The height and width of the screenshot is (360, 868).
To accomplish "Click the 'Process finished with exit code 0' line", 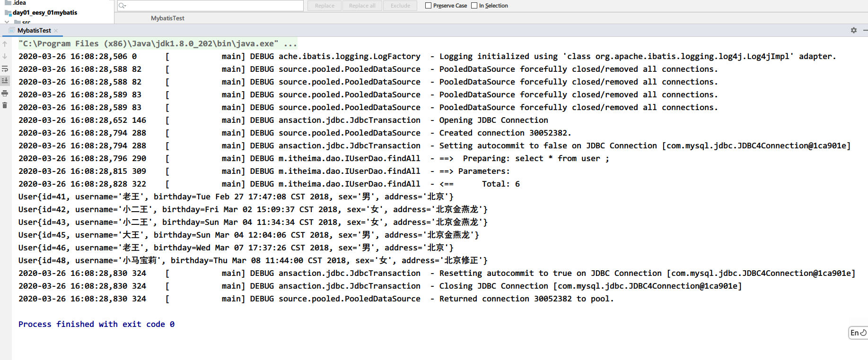I will point(96,324).
